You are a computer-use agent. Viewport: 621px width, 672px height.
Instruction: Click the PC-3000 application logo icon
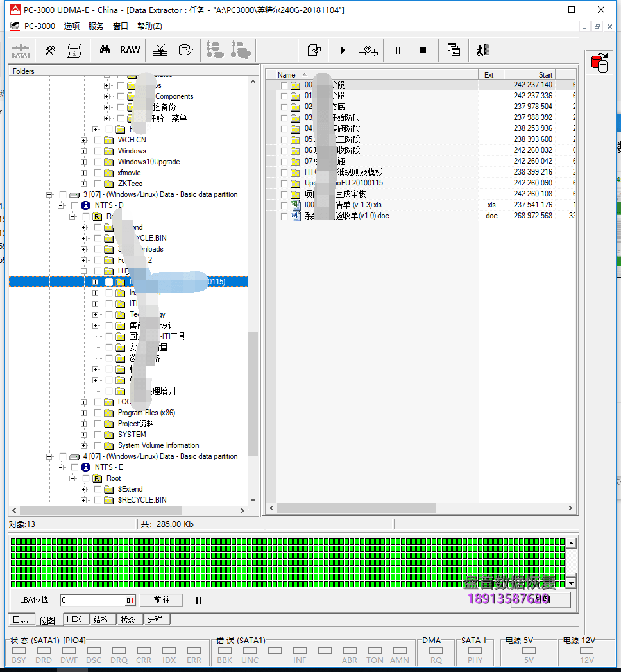pos(15,10)
